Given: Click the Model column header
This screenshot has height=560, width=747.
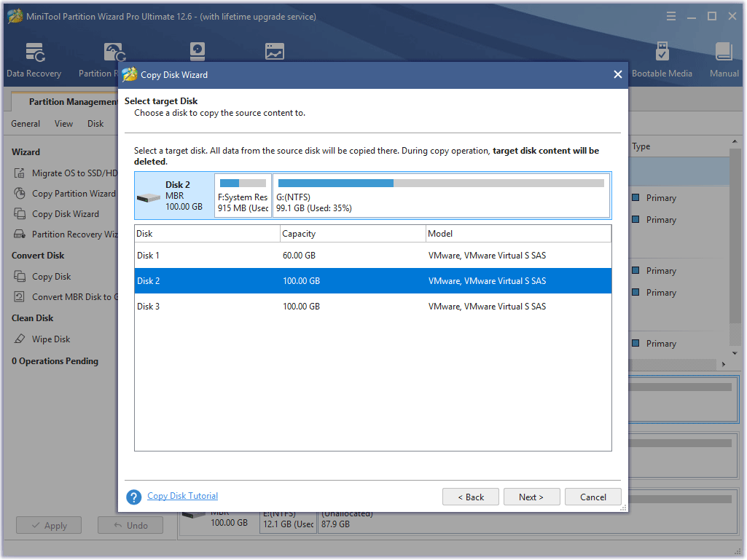Looking at the screenshot, I should click(518, 234).
